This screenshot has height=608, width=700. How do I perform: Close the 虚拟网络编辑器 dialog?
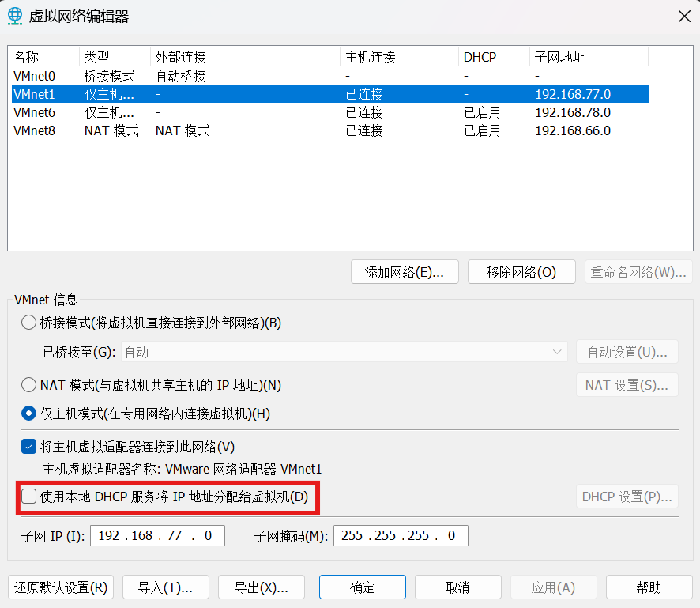(684, 17)
